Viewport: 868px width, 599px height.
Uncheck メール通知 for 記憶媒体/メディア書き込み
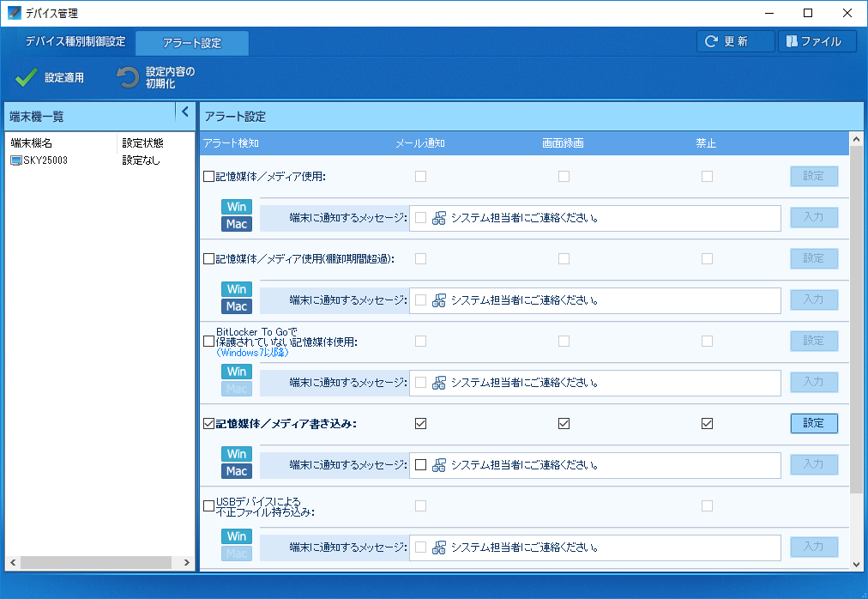coord(421,424)
